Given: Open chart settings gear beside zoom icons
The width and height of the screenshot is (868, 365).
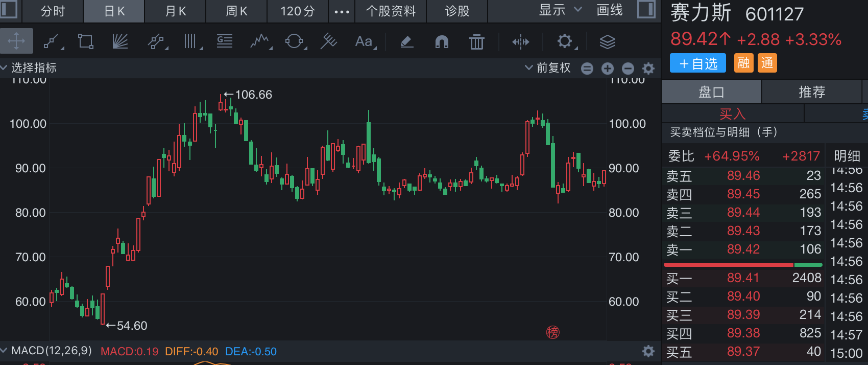Looking at the screenshot, I should 648,69.
